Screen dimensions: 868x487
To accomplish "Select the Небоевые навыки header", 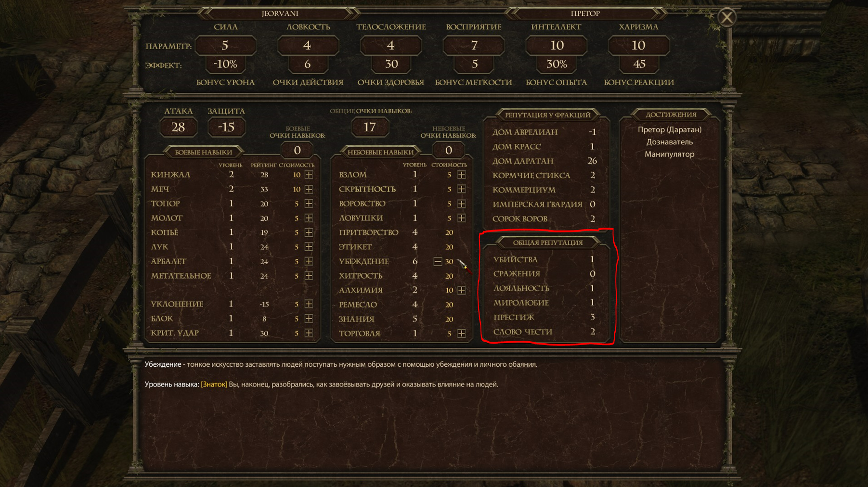I will [x=380, y=152].
